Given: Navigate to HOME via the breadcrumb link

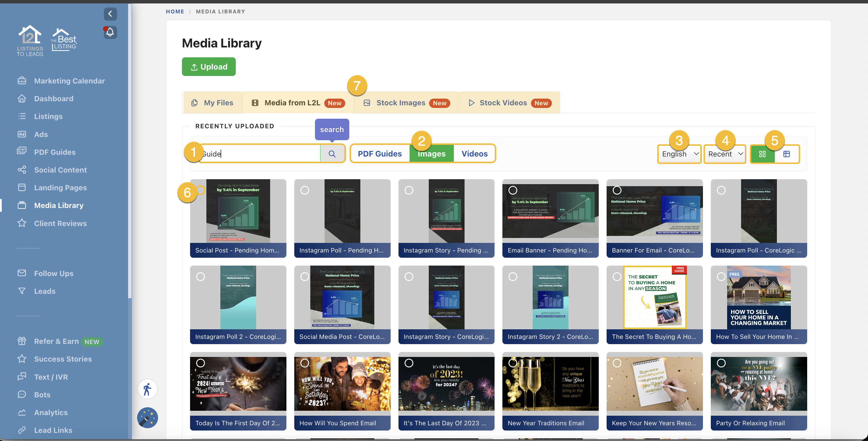Looking at the screenshot, I should [x=175, y=11].
